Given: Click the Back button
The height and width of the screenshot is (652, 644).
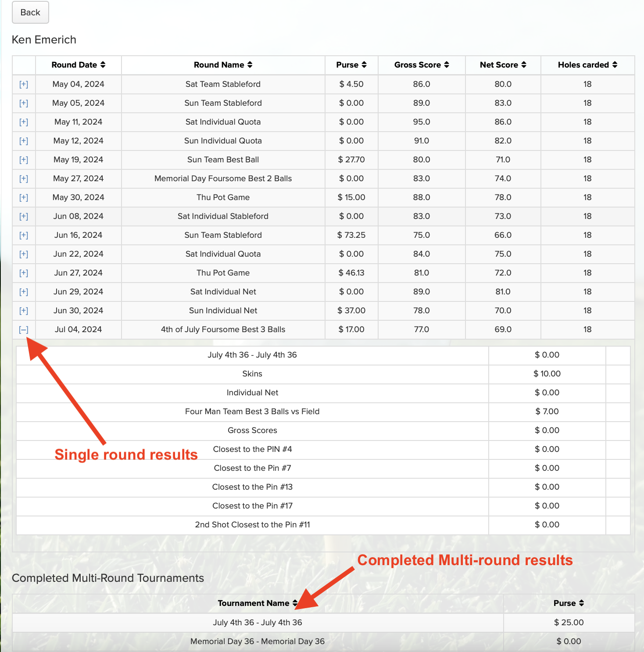Looking at the screenshot, I should click(30, 12).
